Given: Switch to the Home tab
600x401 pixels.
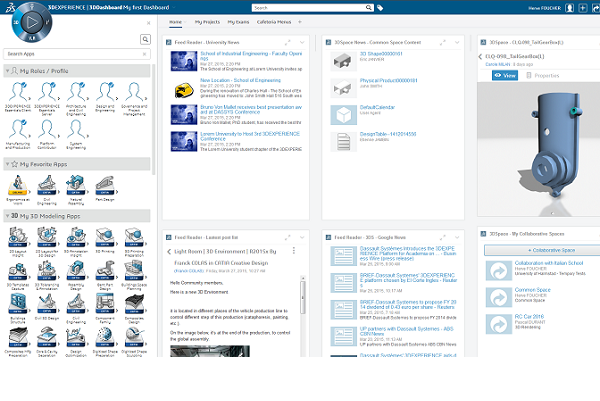Looking at the screenshot, I should pyautogui.click(x=176, y=22).
